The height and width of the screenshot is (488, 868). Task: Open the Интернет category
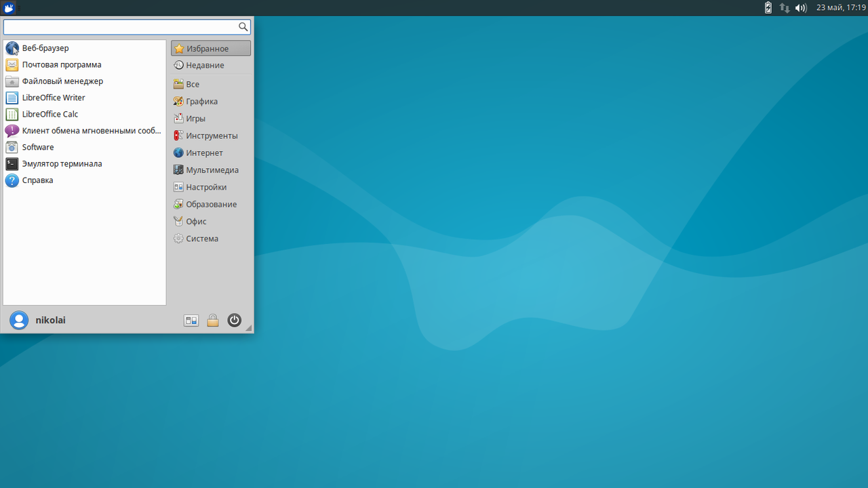[x=211, y=153]
